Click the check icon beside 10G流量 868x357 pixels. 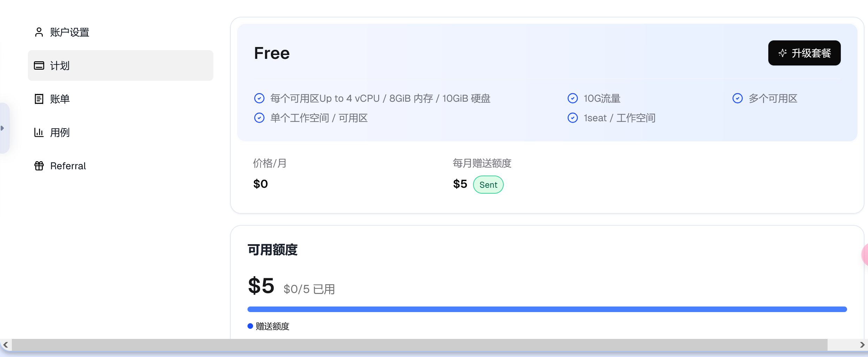573,98
